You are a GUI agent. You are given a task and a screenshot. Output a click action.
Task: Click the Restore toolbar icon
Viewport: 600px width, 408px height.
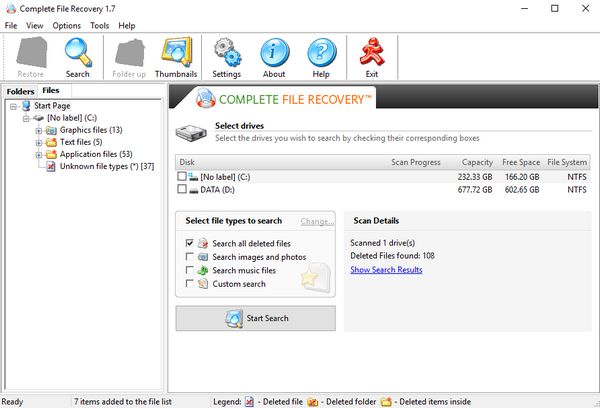coord(31,52)
